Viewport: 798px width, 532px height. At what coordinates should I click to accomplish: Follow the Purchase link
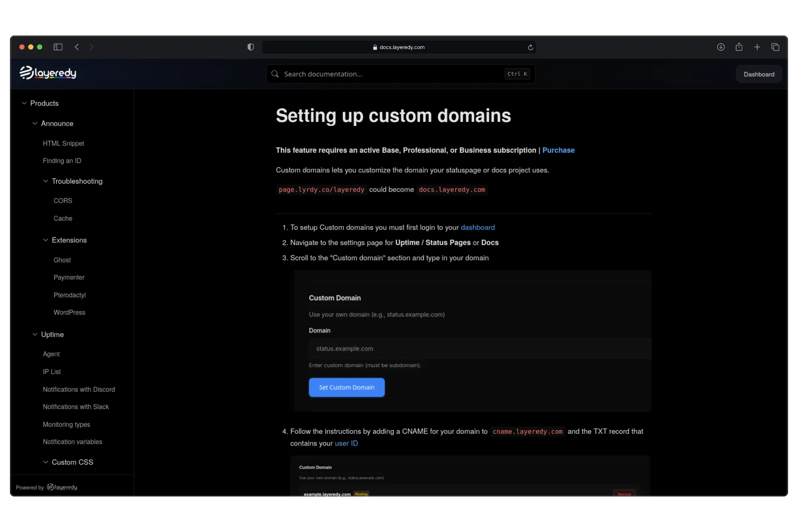[x=558, y=150]
